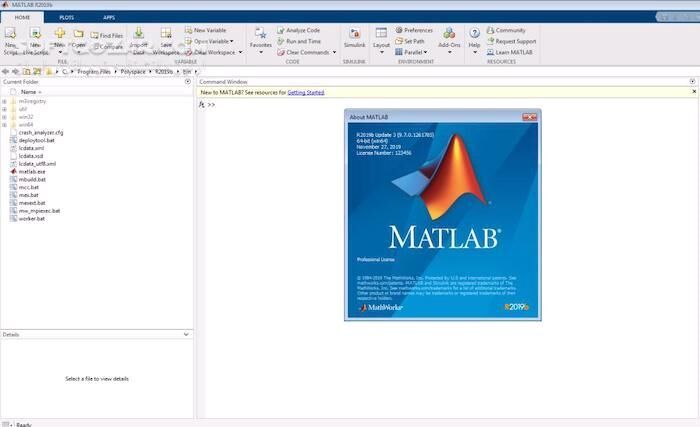Open the Layout dropdown
This screenshot has height=427, width=700.
click(381, 38)
